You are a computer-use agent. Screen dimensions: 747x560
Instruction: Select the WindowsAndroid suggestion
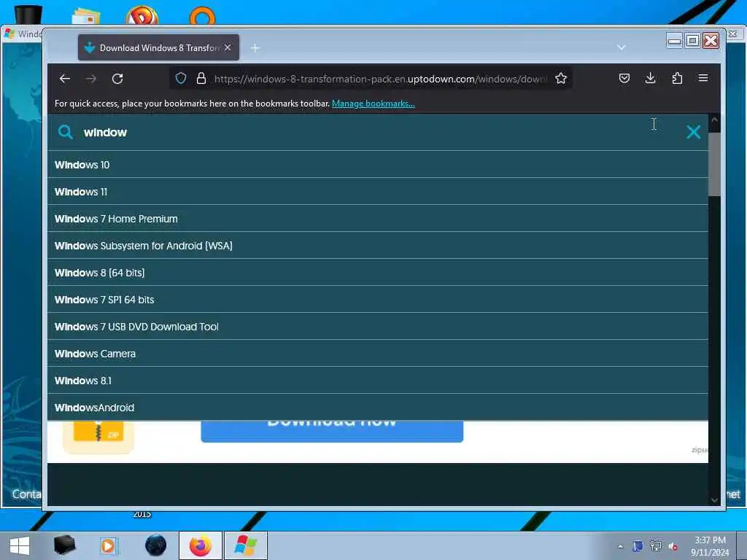[378, 408]
